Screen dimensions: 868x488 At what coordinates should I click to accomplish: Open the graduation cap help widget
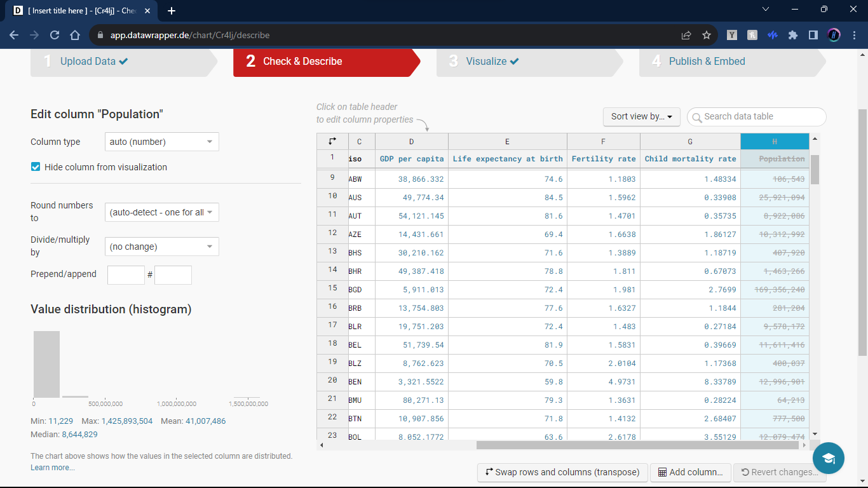(x=828, y=458)
